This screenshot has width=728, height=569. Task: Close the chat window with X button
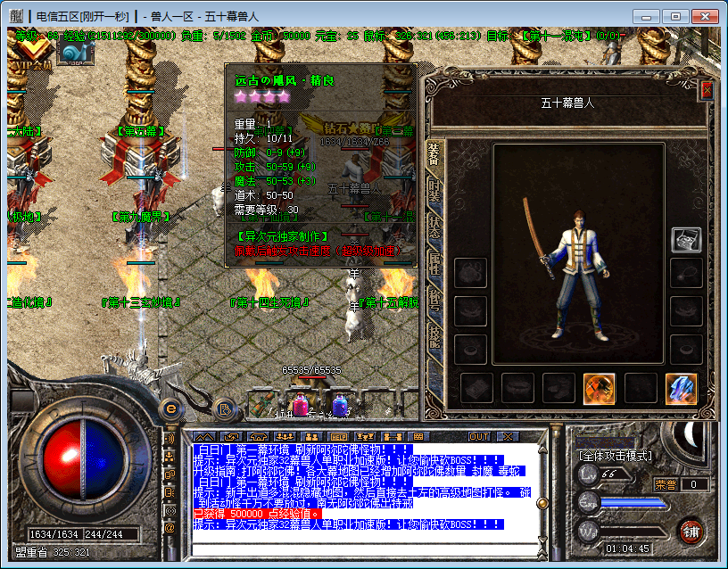(508, 436)
